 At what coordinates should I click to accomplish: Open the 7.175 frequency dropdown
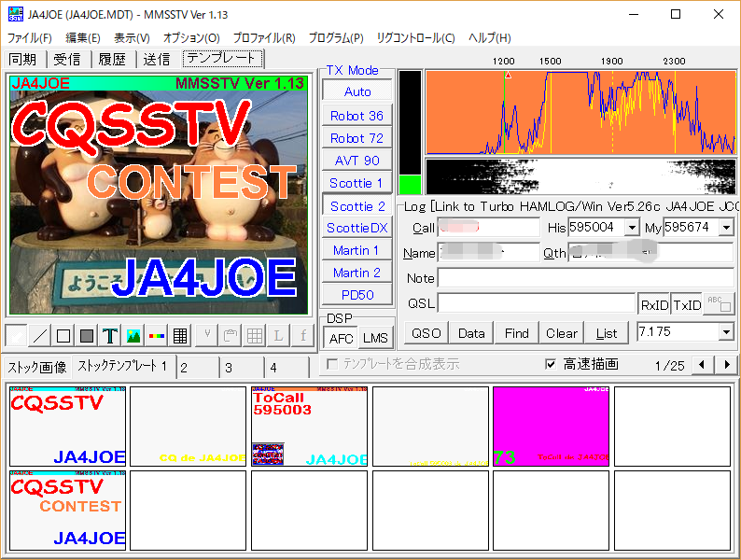click(726, 332)
